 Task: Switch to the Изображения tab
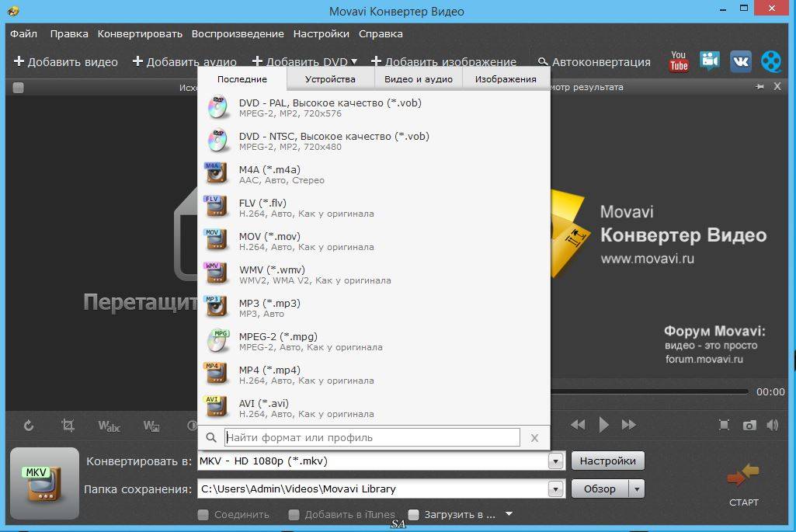pos(506,79)
